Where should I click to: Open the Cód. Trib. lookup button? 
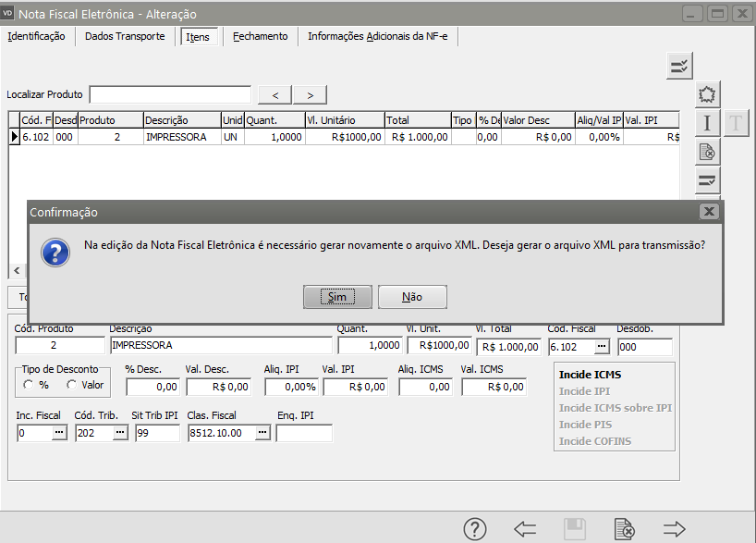tap(119, 433)
